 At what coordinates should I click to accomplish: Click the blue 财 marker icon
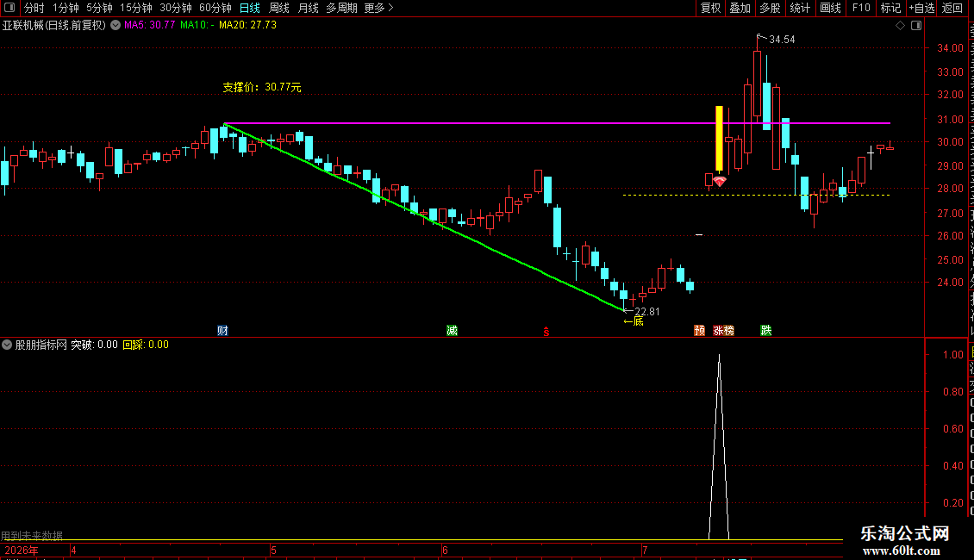click(x=222, y=330)
